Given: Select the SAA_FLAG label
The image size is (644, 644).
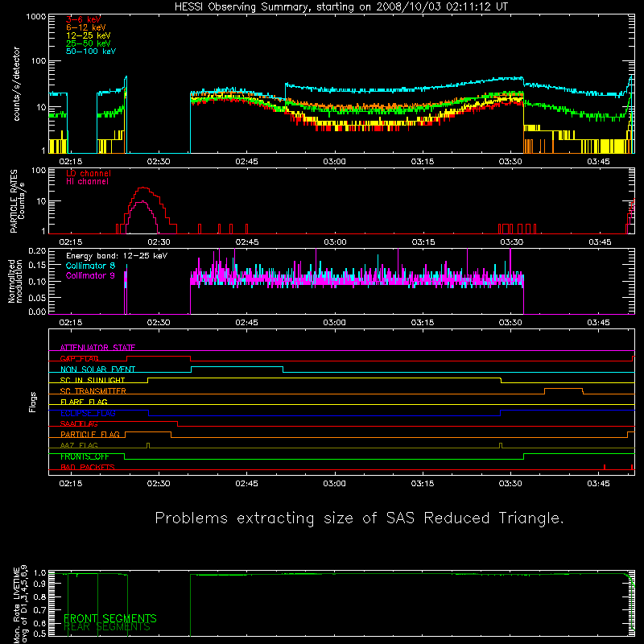Looking at the screenshot, I should tap(79, 424).
